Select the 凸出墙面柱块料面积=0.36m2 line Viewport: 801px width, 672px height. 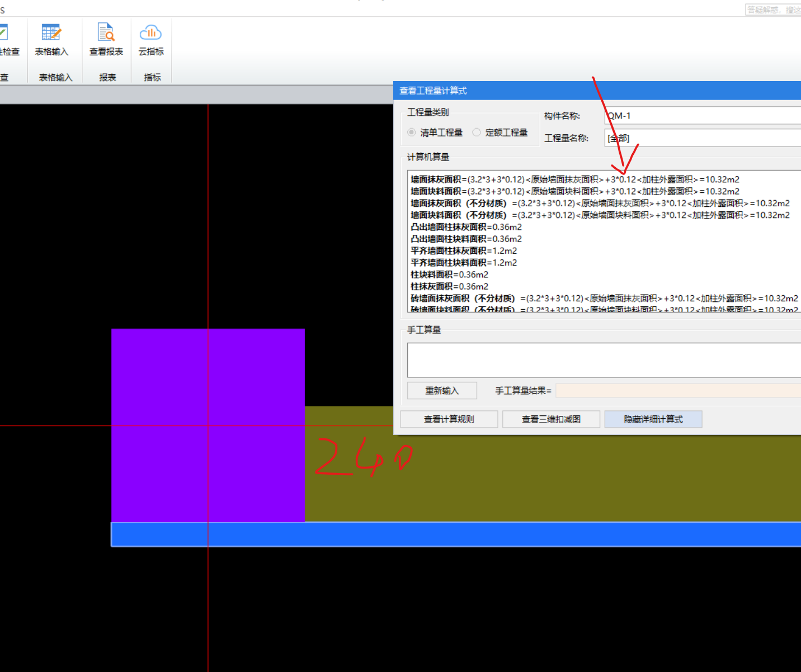coord(466,239)
